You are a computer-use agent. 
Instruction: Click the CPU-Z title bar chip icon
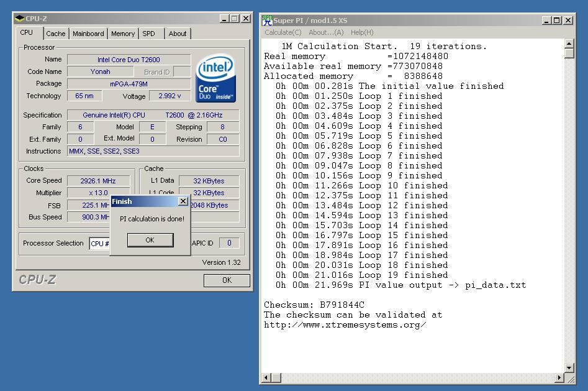(19, 19)
